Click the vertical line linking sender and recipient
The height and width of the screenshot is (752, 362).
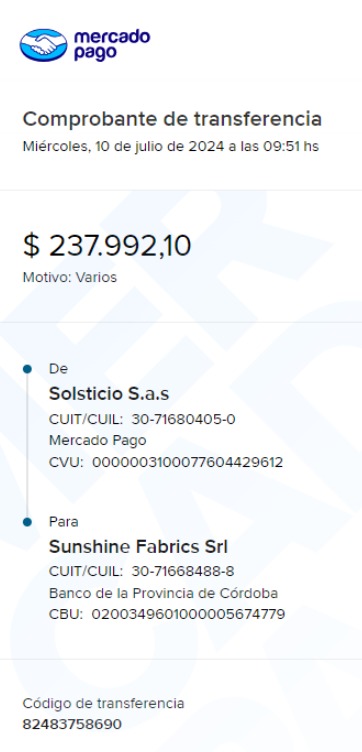point(27,446)
